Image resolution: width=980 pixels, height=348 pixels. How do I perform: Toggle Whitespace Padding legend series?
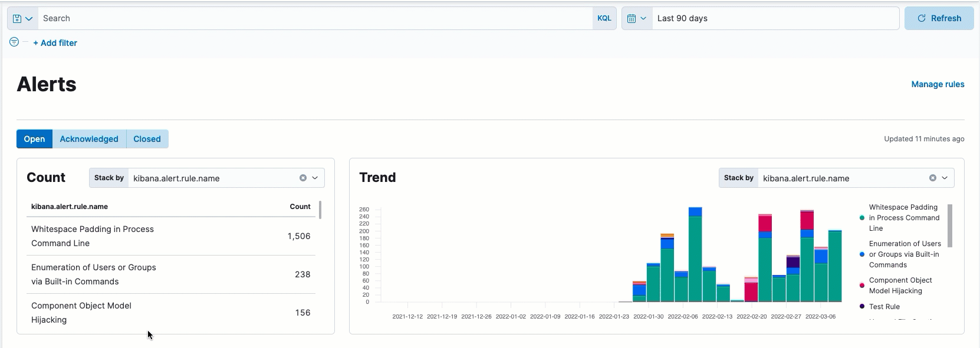point(903,218)
